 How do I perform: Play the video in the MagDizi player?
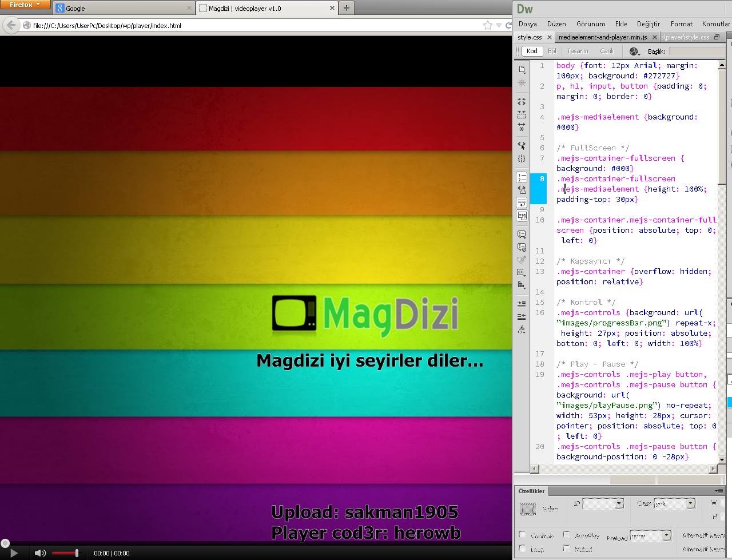coord(14,553)
